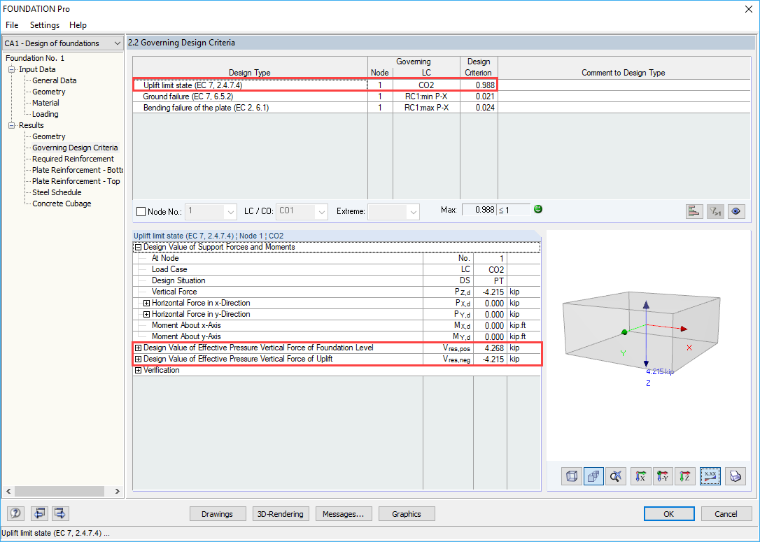This screenshot has width=760, height=542.
Task: Collapse the Input Data tree node
Action: (11, 69)
